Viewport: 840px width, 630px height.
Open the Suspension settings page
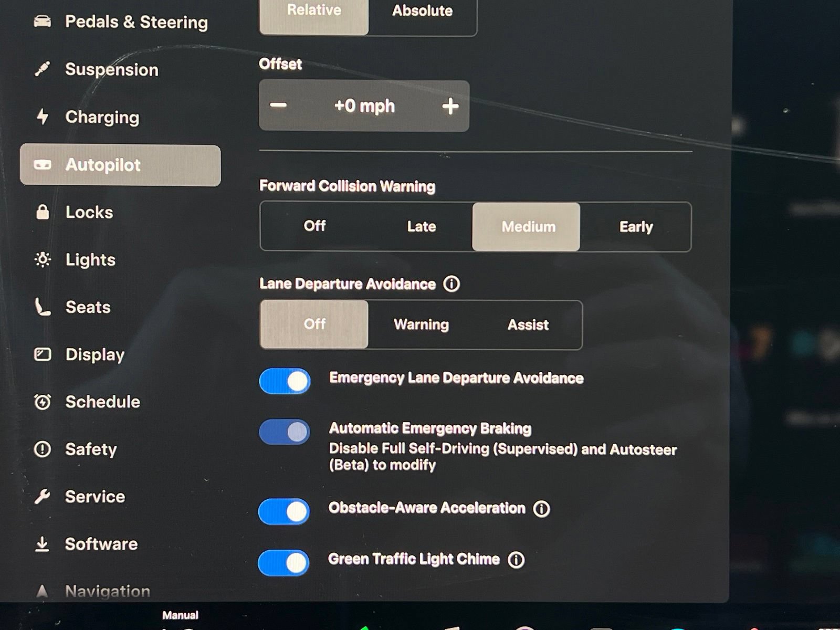coord(121,69)
